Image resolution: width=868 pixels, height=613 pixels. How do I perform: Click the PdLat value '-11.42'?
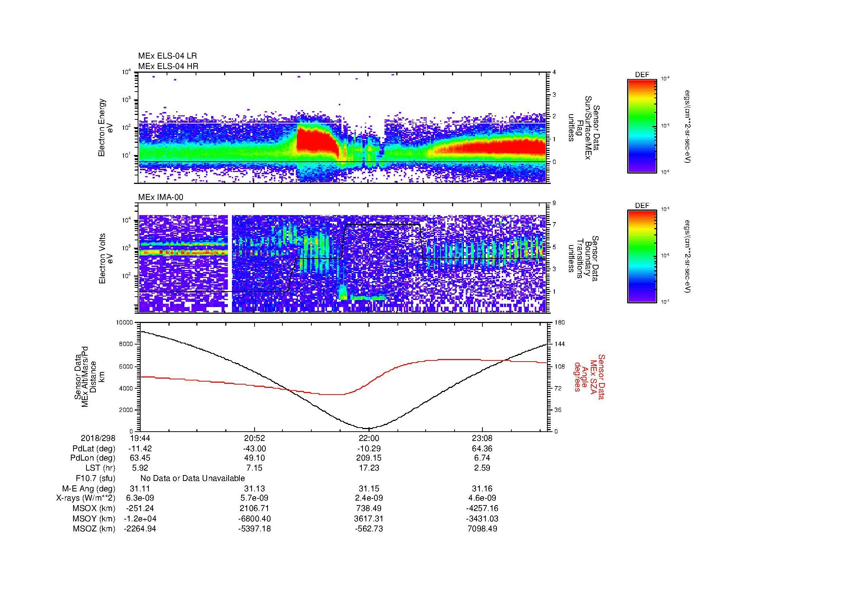coord(140,449)
